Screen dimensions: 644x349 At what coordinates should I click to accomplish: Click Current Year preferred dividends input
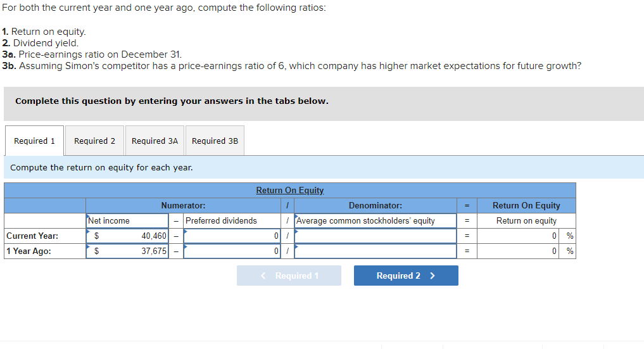click(232, 236)
